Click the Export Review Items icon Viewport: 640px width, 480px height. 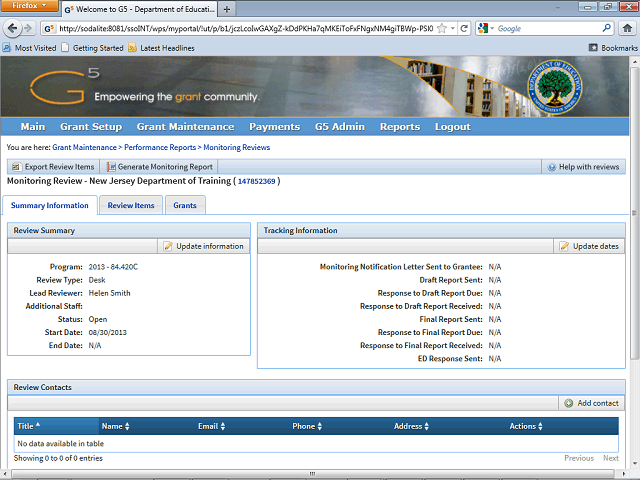[16, 167]
